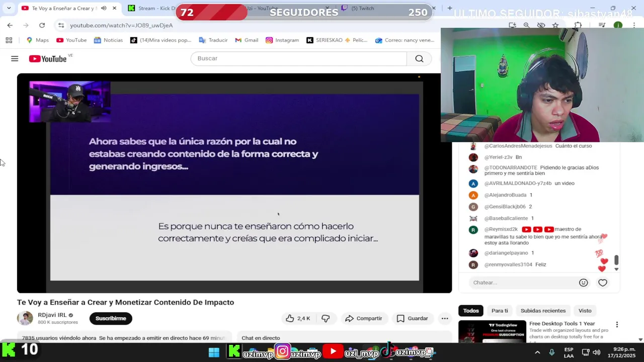Select the Visto filter chip
This screenshot has width=644, height=362.
coord(585,311)
